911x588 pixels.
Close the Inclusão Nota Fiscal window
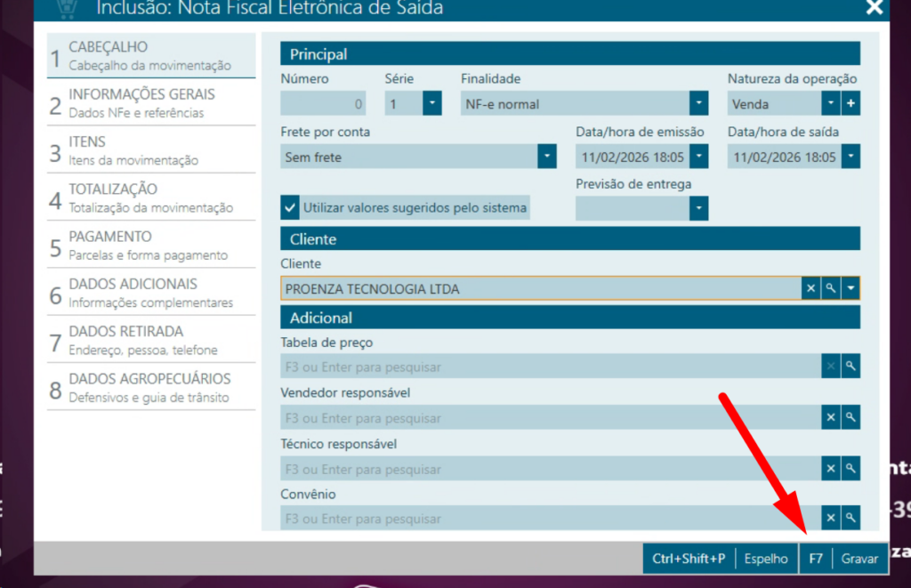pos(875,8)
